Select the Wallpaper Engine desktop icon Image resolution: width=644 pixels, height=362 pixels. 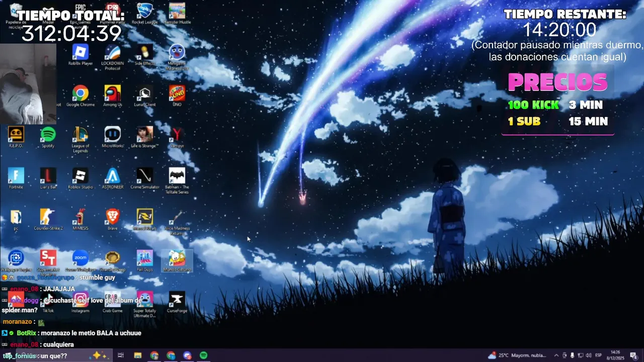[16, 261]
